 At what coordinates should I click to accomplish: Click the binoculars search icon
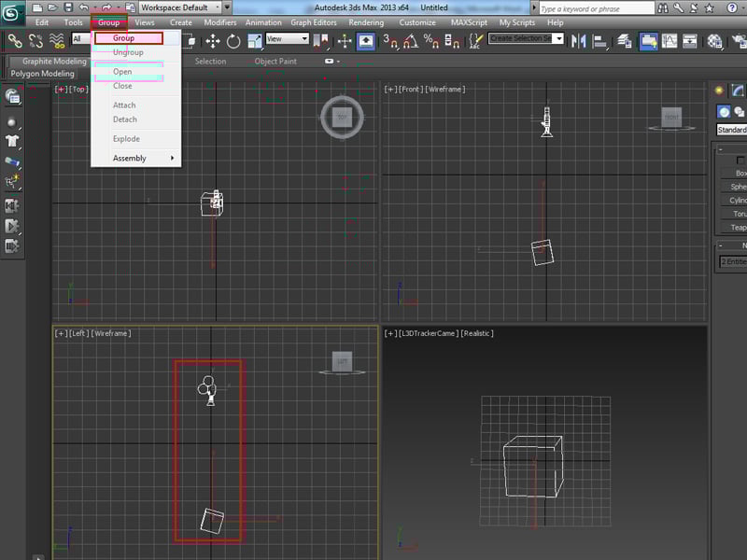[x=663, y=8]
